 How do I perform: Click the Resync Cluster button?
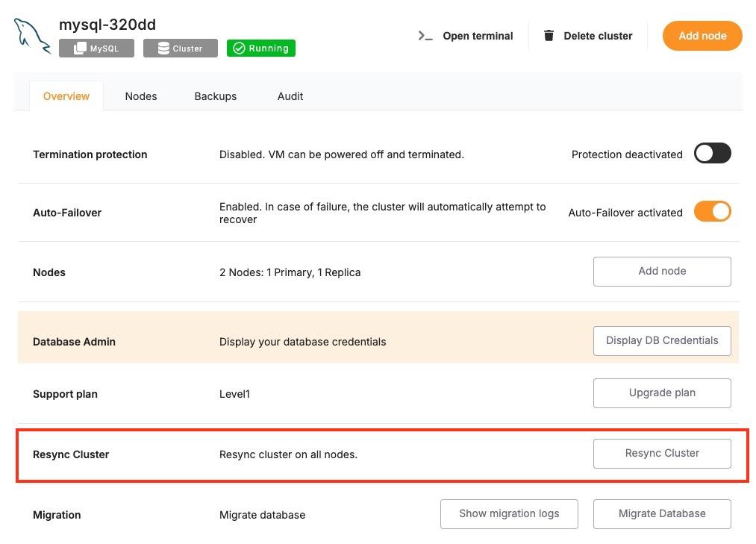[x=662, y=454]
